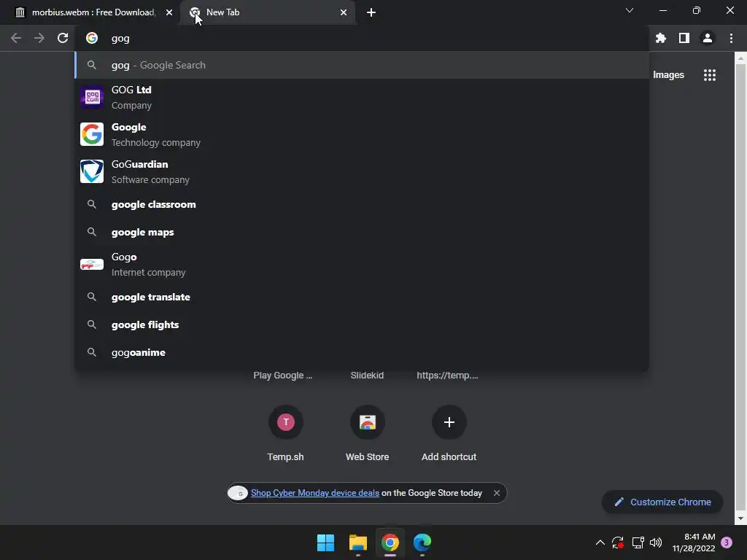The height and width of the screenshot is (560, 747).
Task: Go back using the back arrow
Action: [16, 38]
